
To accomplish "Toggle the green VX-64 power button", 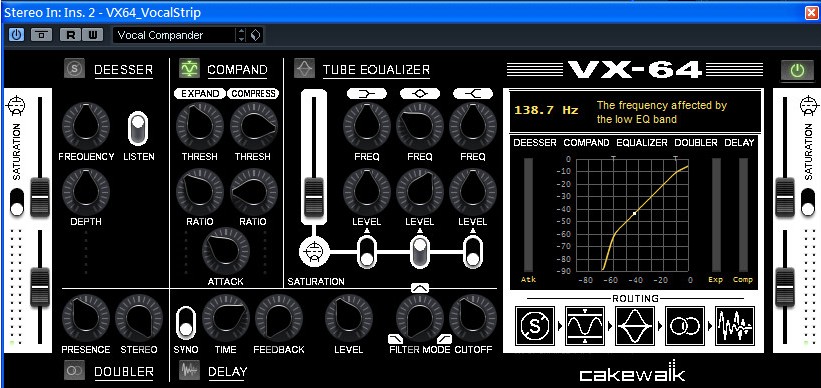I will coord(797,71).
